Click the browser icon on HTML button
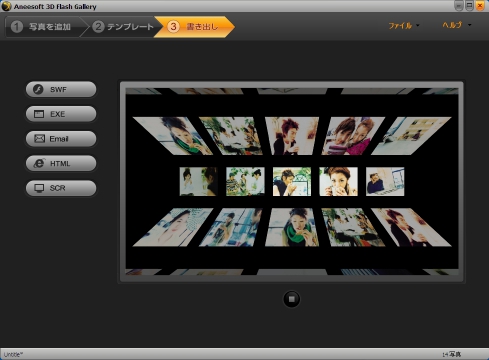This screenshot has width=489, height=360. (x=39, y=163)
